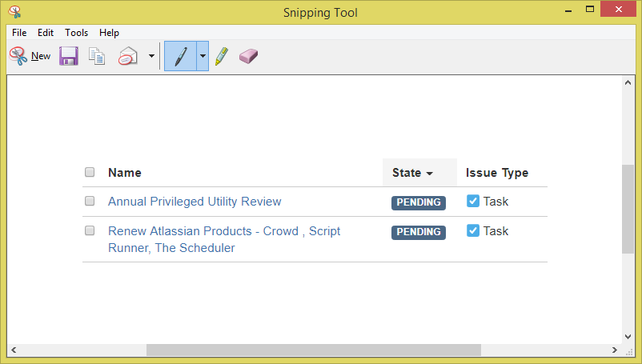Save the snip with floppy disk icon
The width and height of the screenshot is (642, 364).
click(x=69, y=56)
